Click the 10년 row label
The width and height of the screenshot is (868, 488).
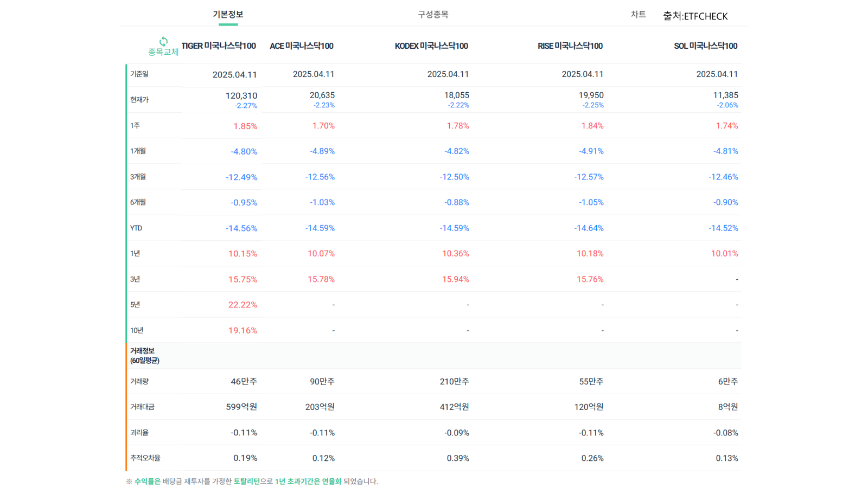click(x=137, y=330)
